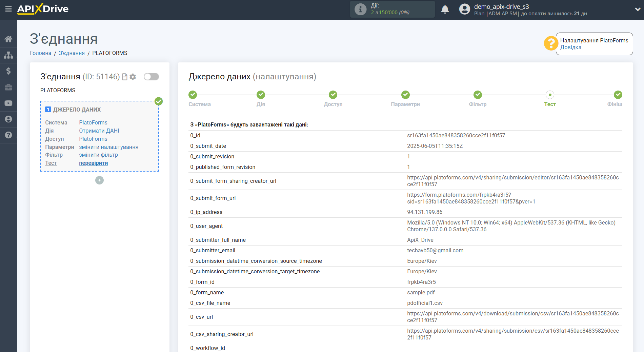Image resolution: width=644 pixels, height=352 pixels.
Task: Click the 0_submit_form_sharing_creator_url value
Action: point(513,181)
